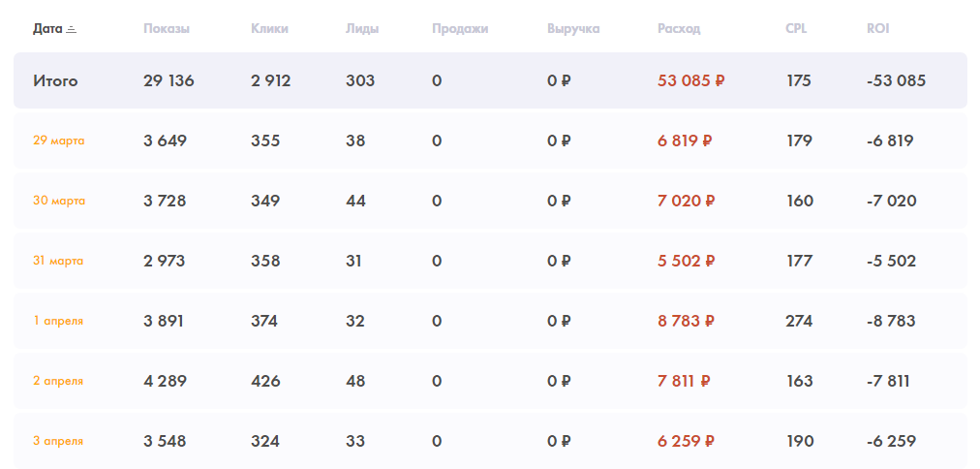Select the 31 марта date link
The width and height of the screenshot is (980, 469).
pos(58,261)
